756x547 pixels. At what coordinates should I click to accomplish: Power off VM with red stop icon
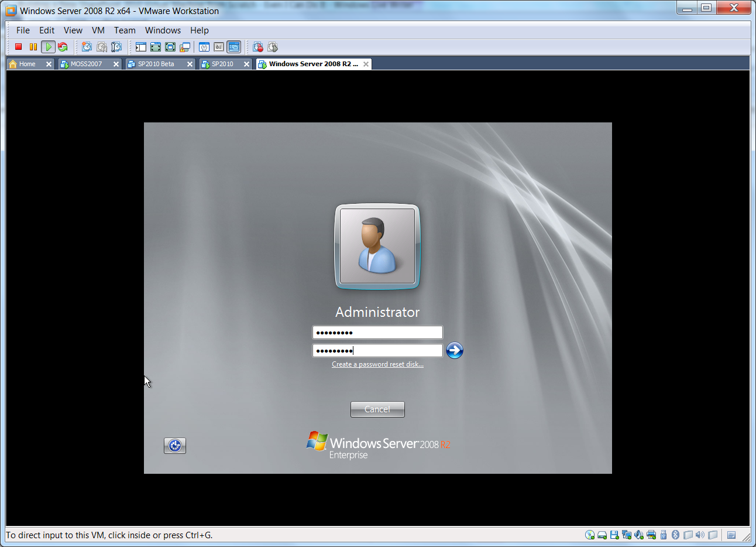coord(19,47)
